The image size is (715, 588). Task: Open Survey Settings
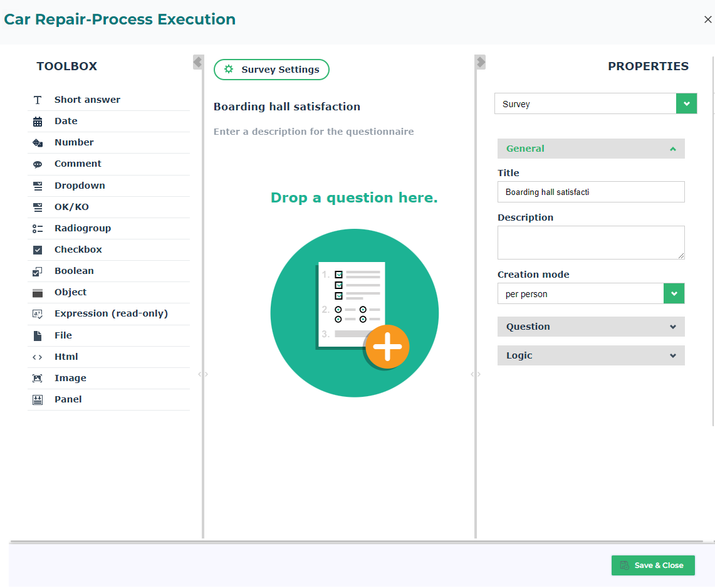pos(271,70)
